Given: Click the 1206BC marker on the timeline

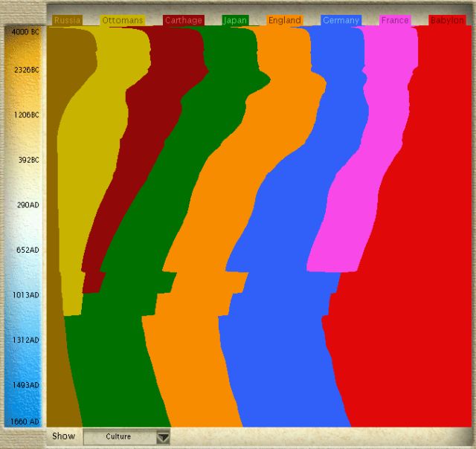Looking at the screenshot, I should [25, 115].
